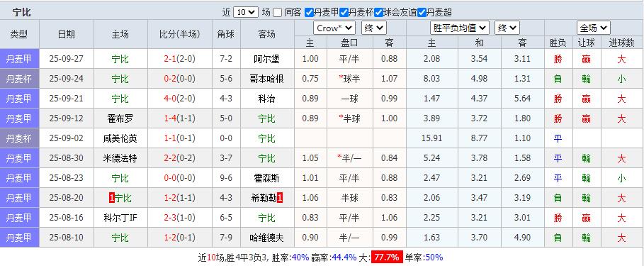Open 希勒勒 team link
Screen dimensions: 644x266
coord(264,198)
